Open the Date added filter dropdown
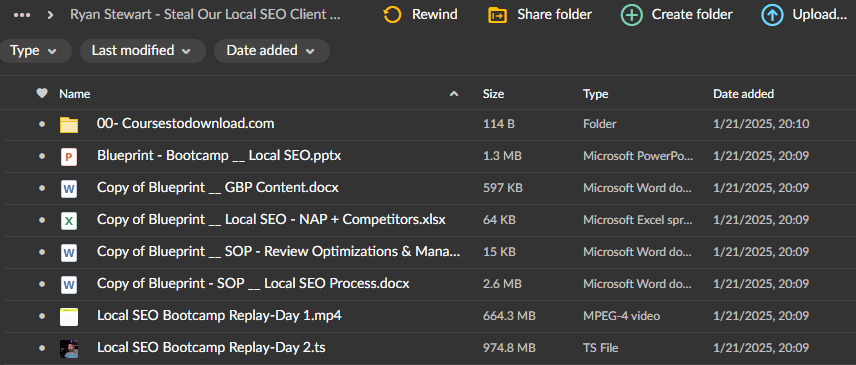 tap(271, 51)
